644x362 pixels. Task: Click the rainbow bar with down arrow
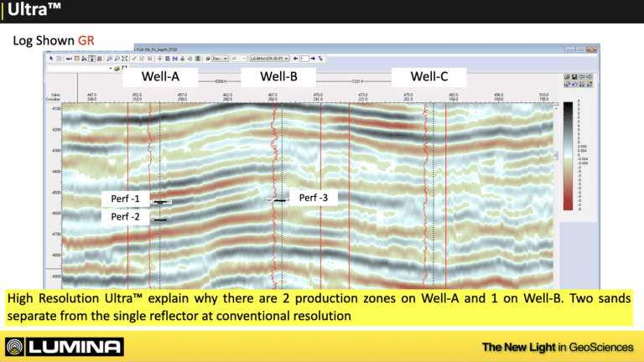click(583, 85)
